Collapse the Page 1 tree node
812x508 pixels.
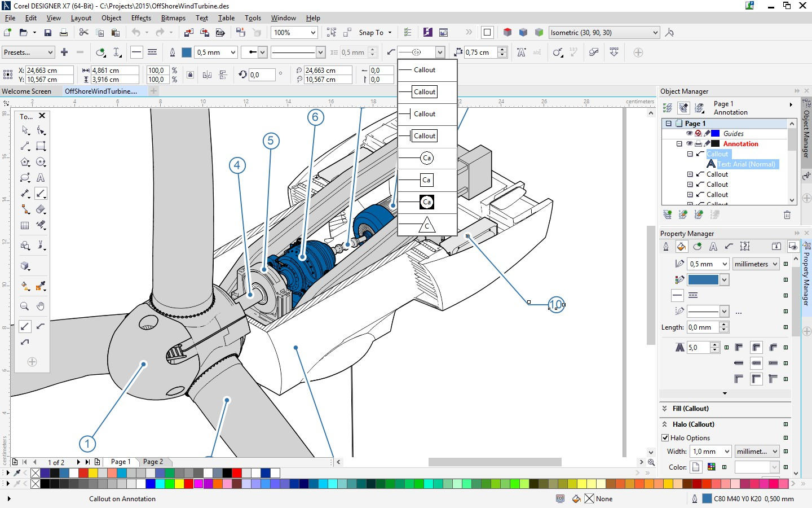[669, 124]
